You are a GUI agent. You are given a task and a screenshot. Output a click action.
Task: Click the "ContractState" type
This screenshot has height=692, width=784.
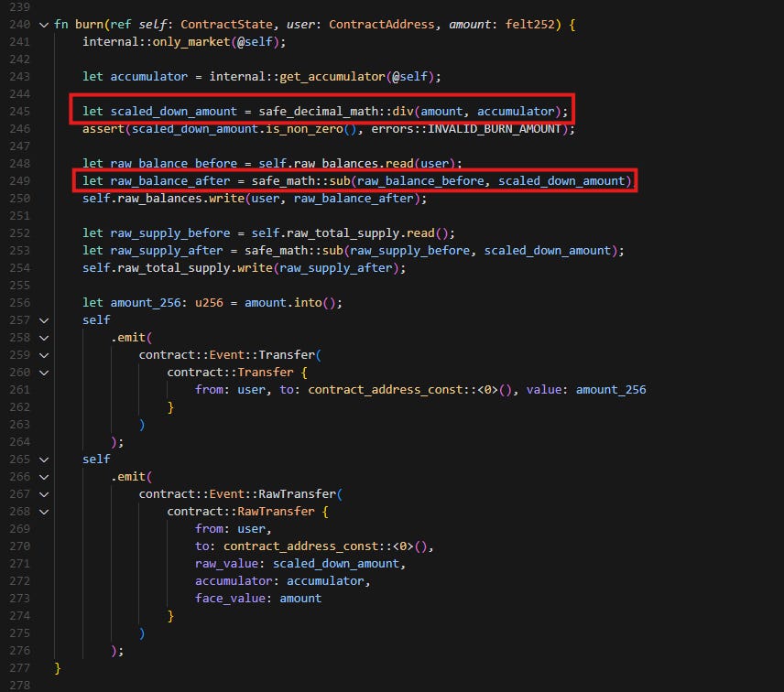(226, 25)
